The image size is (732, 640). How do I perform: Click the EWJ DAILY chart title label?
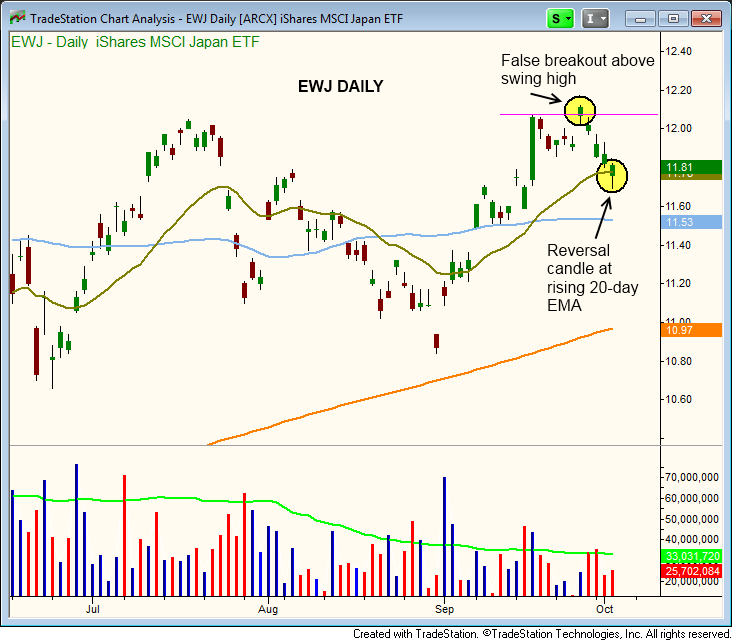(341, 86)
